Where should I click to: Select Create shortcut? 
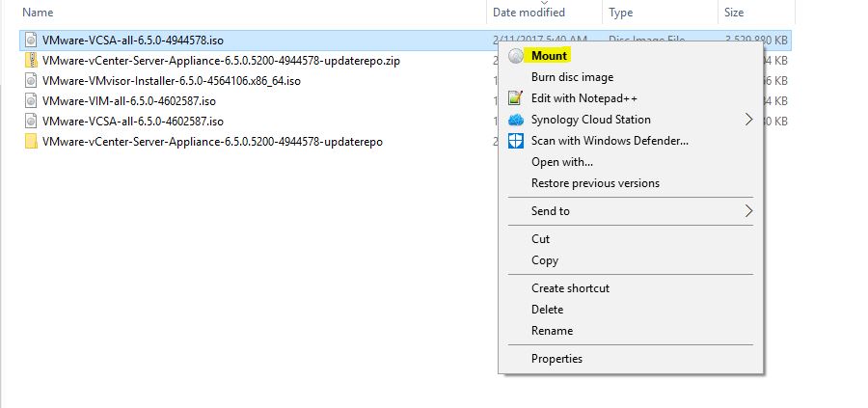tap(570, 288)
